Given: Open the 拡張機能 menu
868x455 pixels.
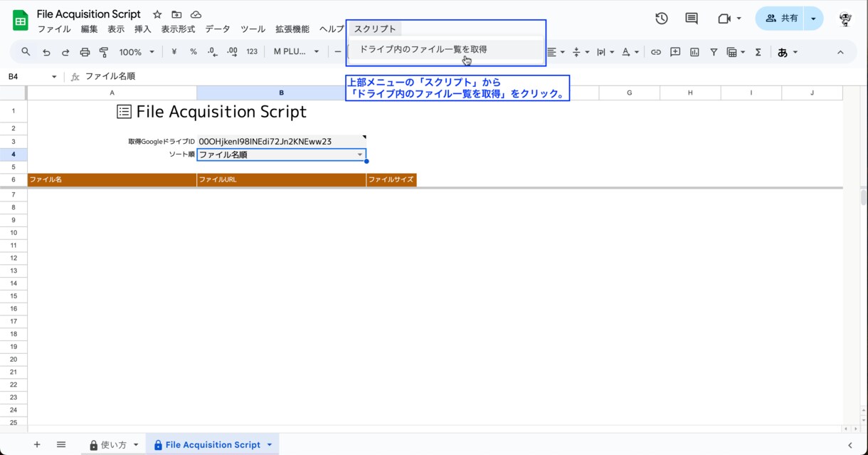Looking at the screenshot, I should pos(292,29).
